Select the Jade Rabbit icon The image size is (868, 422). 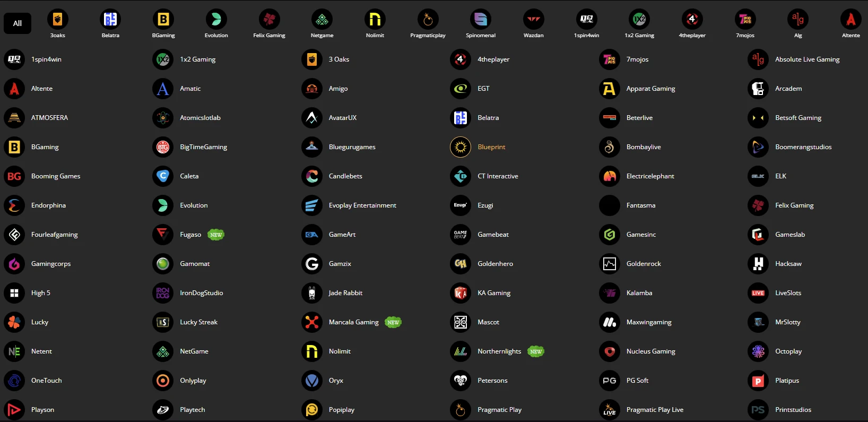(x=312, y=293)
